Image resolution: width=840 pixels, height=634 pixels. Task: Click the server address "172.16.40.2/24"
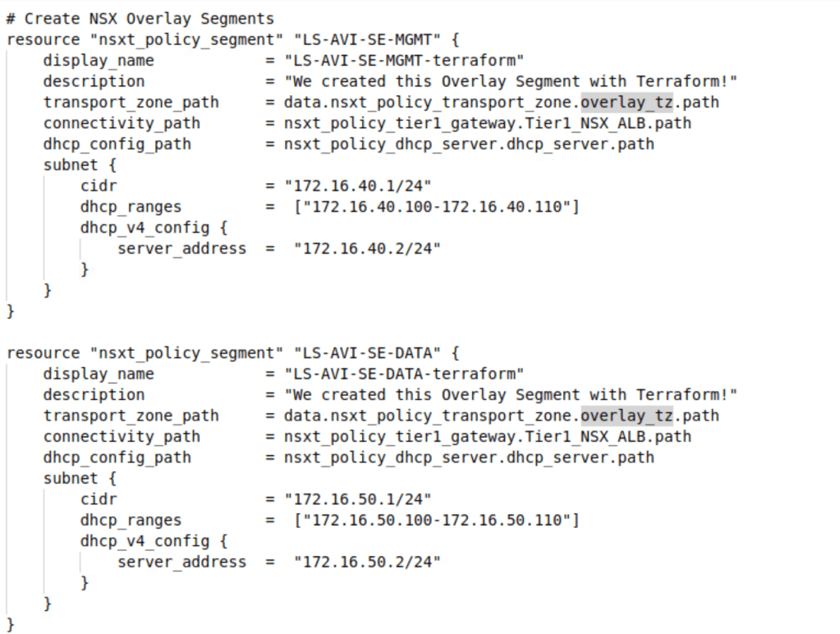click(x=367, y=248)
